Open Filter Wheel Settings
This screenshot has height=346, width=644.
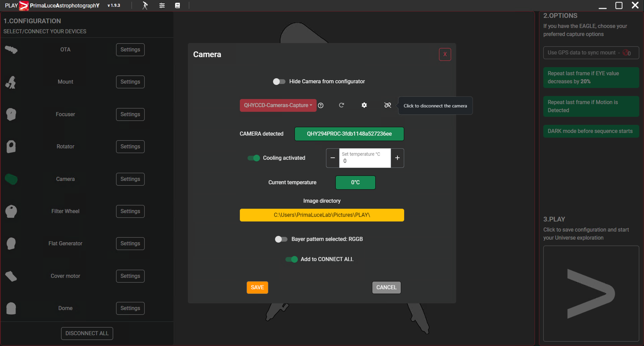point(130,211)
